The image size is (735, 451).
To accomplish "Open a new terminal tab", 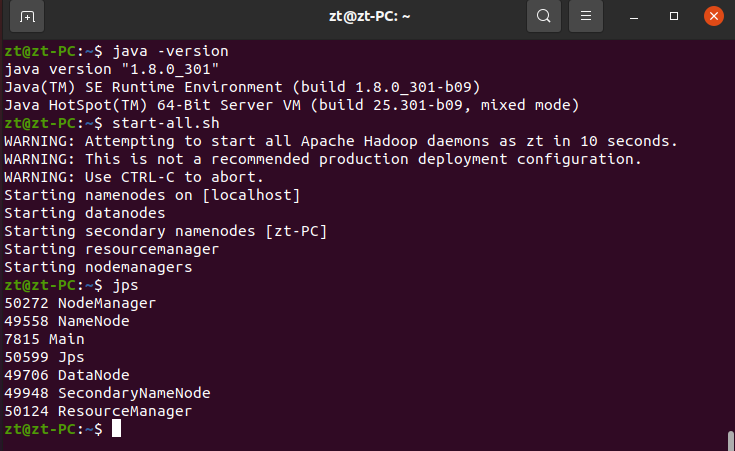I will click(27, 16).
